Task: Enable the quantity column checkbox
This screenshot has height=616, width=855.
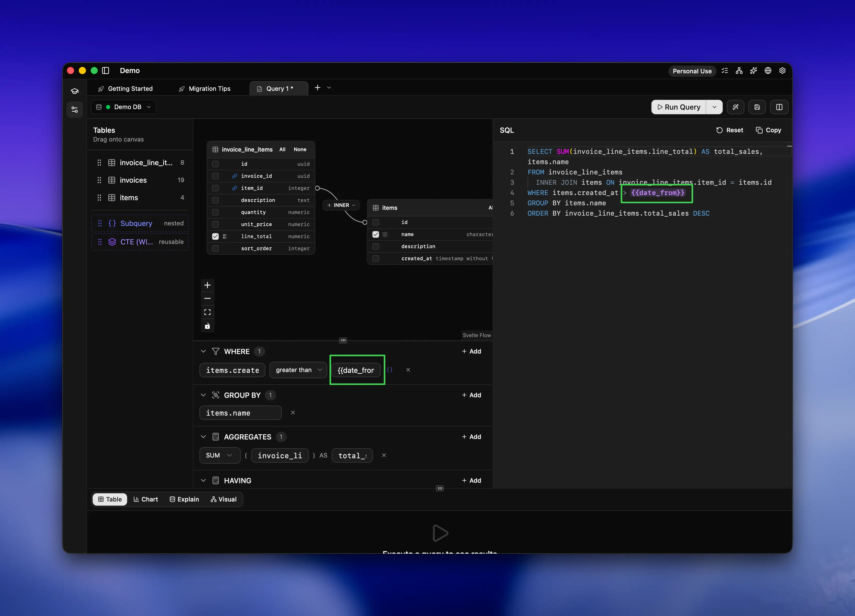Action: (x=215, y=212)
